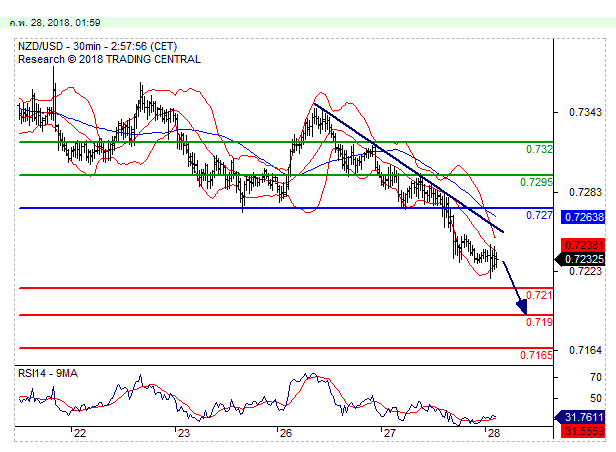This screenshot has width=616, height=452.
Task: Click the green resistance label 0.7295
Action: point(536,182)
